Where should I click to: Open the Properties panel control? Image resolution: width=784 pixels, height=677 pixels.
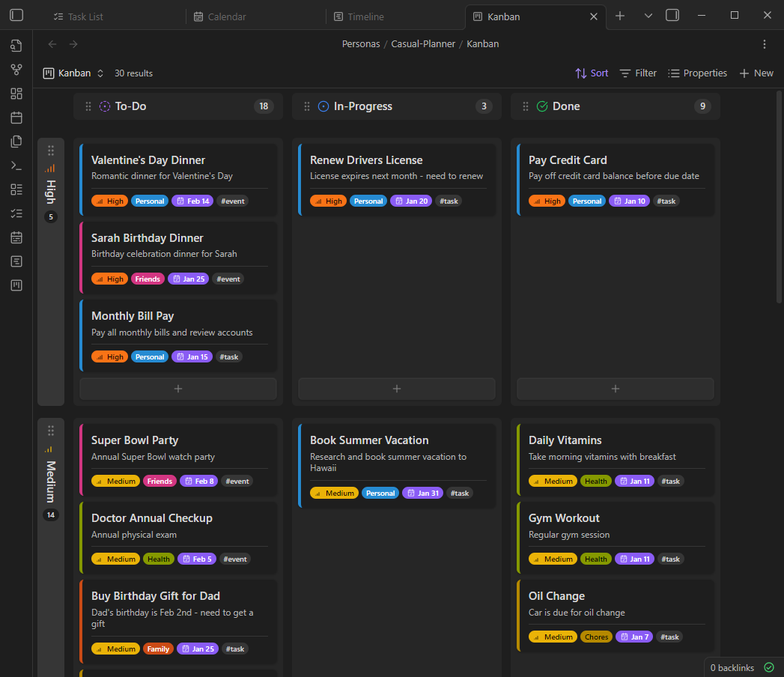(697, 73)
